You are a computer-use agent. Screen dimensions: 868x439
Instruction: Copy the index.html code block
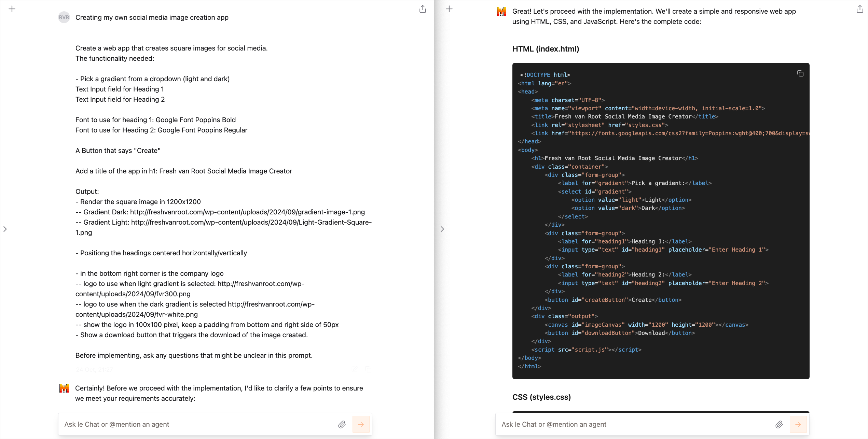800,74
